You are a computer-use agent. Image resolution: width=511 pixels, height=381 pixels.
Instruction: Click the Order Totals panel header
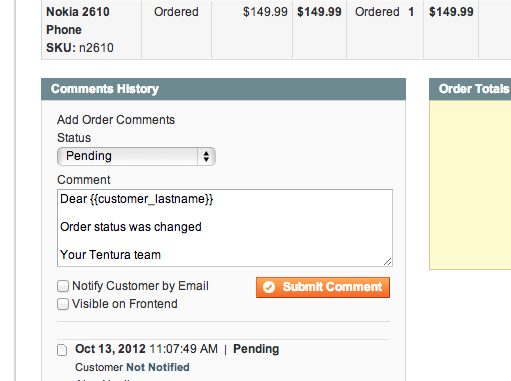tap(470, 89)
